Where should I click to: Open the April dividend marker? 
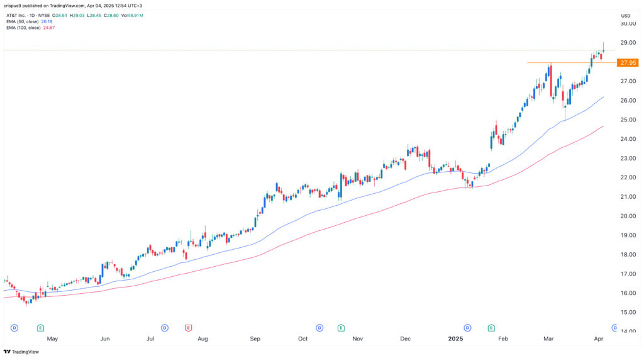click(x=615, y=328)
